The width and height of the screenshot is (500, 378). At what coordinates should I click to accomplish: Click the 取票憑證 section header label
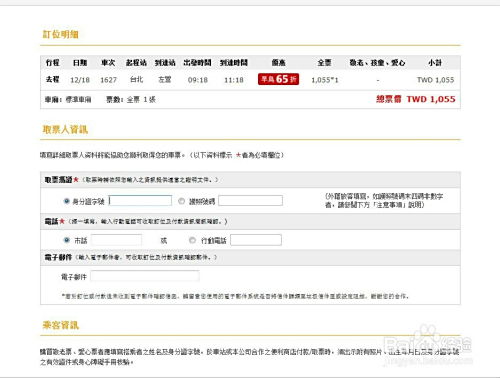pyautogui.click(x=58, y=180)
